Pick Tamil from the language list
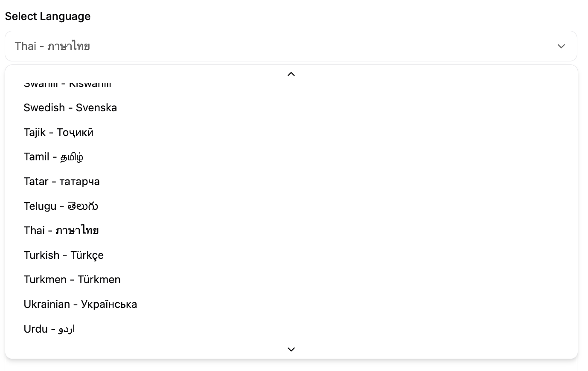This screenshot has width=588, height=371. click(x=53, y=157)
